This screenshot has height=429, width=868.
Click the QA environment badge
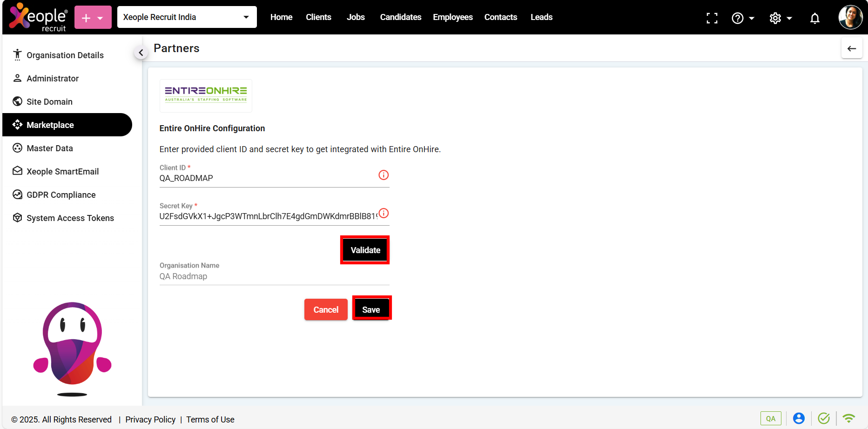pos(771,418)
